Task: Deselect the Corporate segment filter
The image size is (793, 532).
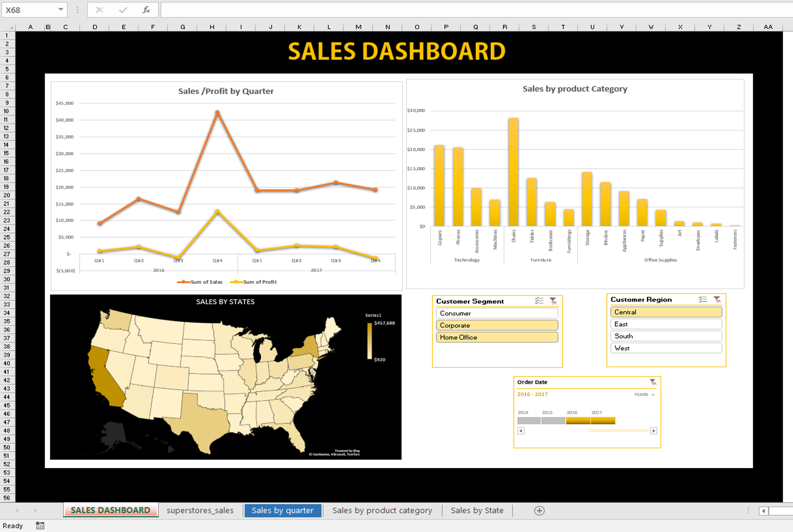Action: [497, 325]
